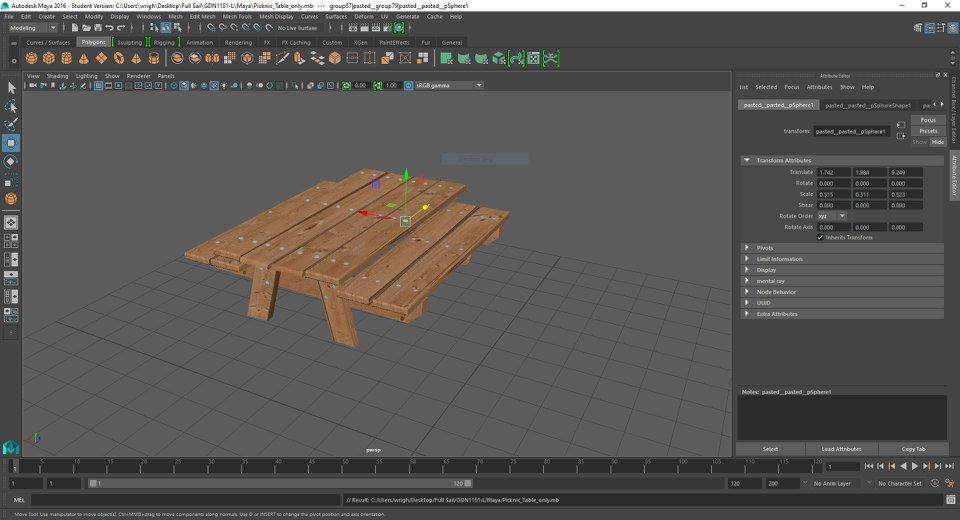This screenshot has width=960, height=520.
Task: Open the Mesh Tools menu
Action: pyautogui.click(x=237, y=17)
